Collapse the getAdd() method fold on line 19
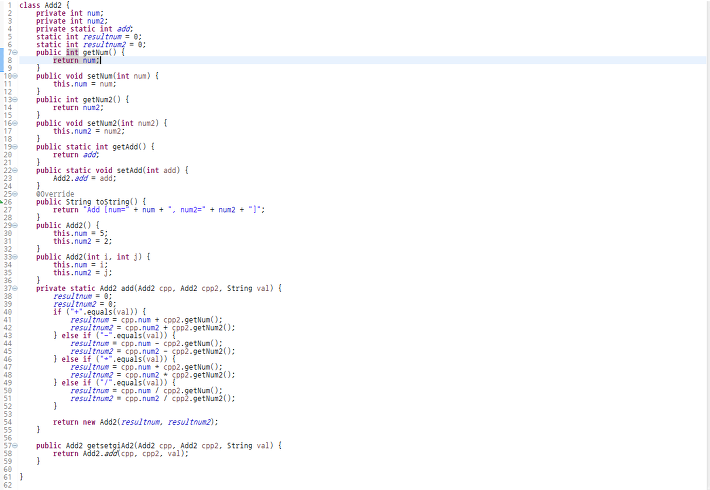The height and width of the screenshot is (490, 710). click(x=15, y=146)
